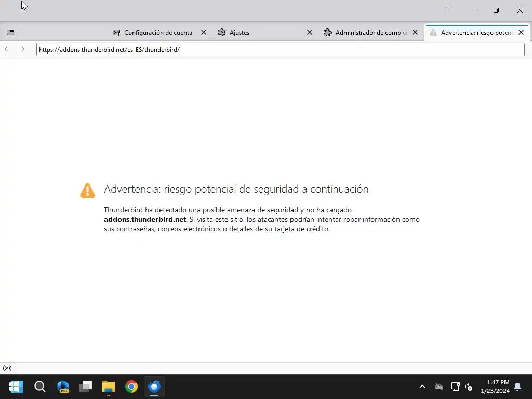This screenshot has height=399, width=532.
Task: Click the puzzle piece add-ons tab icon
Action: pos(327,32)
